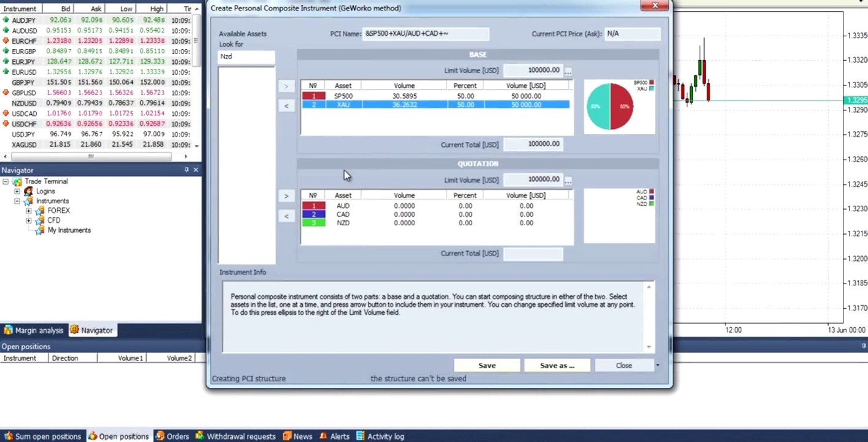Click the green up arrow beside EURUSD
Screen dimensions: 868x442
click(6, 72)
